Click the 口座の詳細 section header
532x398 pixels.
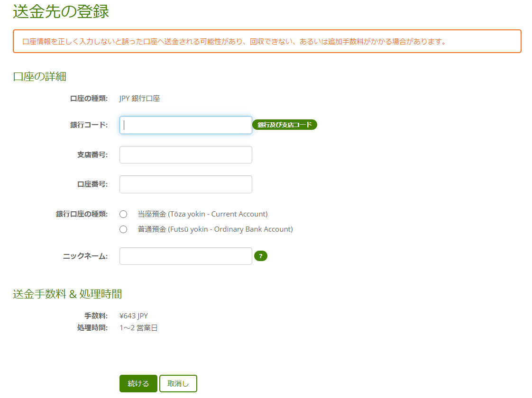coord(39,76)
